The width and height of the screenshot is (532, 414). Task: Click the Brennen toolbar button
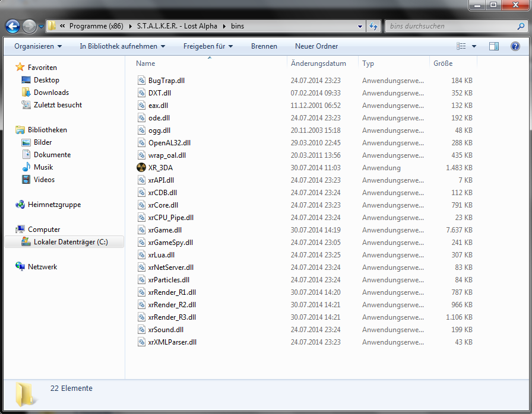point(264,46)
